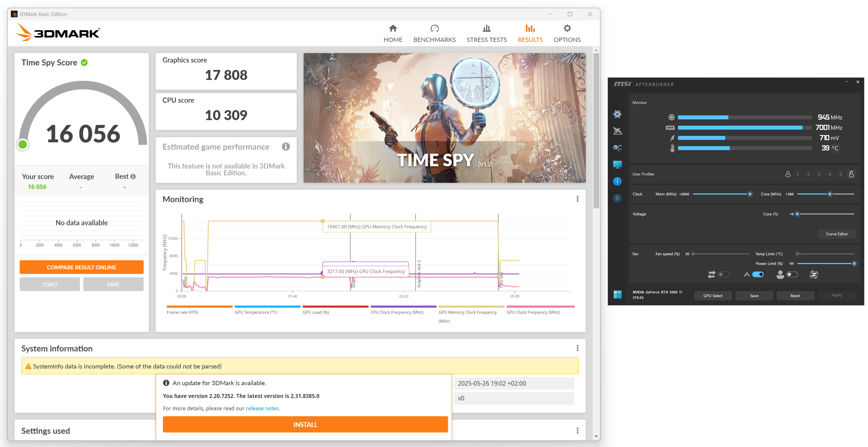Click the Power Limit slider handle
Image resolution: width=868 pixels, height=447 pixels.
click(854, 264)
